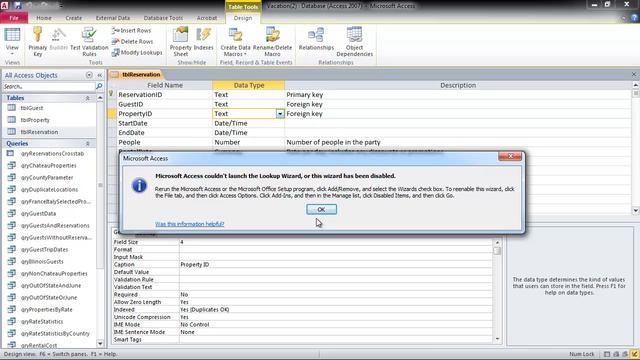The height and width of the screenshot is (360, 640).
Task: Click the People Number data type cell
Action: coord(249,142)
